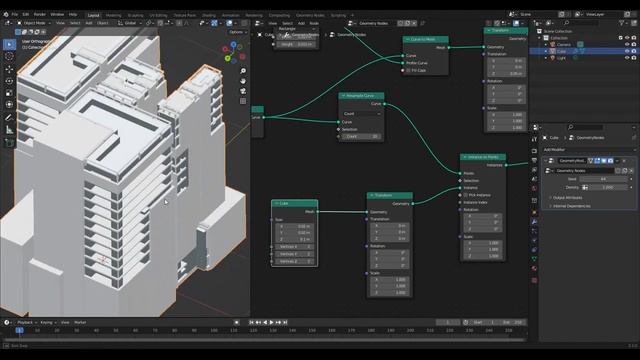Toggle Camera visibility eye in outliner
This screenshot has height=360, width=640.
627,44
